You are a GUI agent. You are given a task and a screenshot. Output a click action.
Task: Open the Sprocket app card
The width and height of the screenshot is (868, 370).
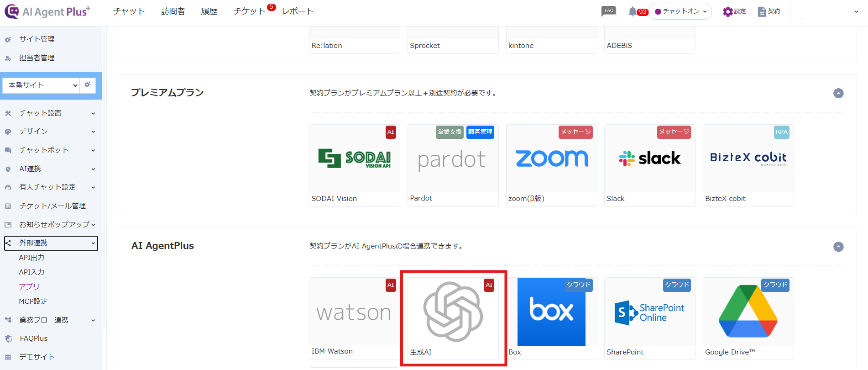[x=453, y=40]
